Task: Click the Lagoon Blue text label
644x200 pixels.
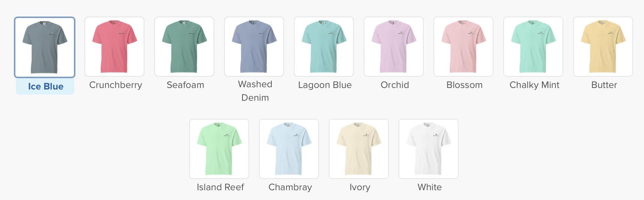Action: (325, 85)
